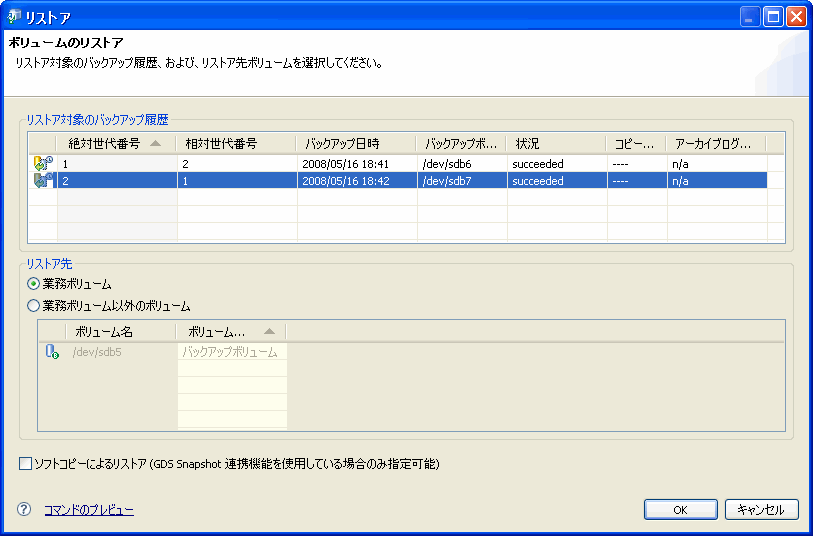The width and height of the screenshot is (813, 536).
Task: Sort by 状況 column header
Action: click(556, 144)
